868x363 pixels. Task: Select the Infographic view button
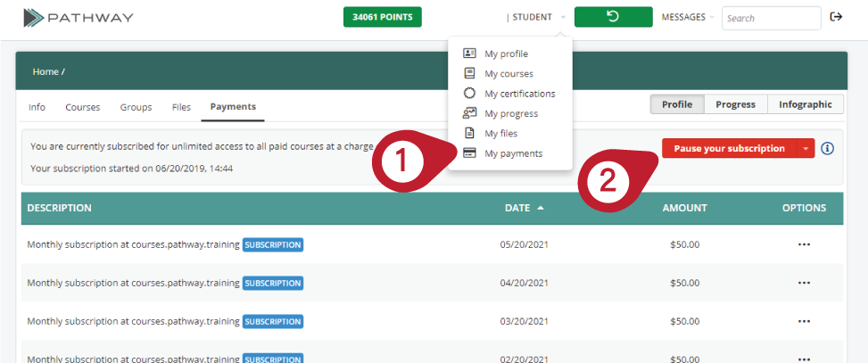[x=806, y=104]
